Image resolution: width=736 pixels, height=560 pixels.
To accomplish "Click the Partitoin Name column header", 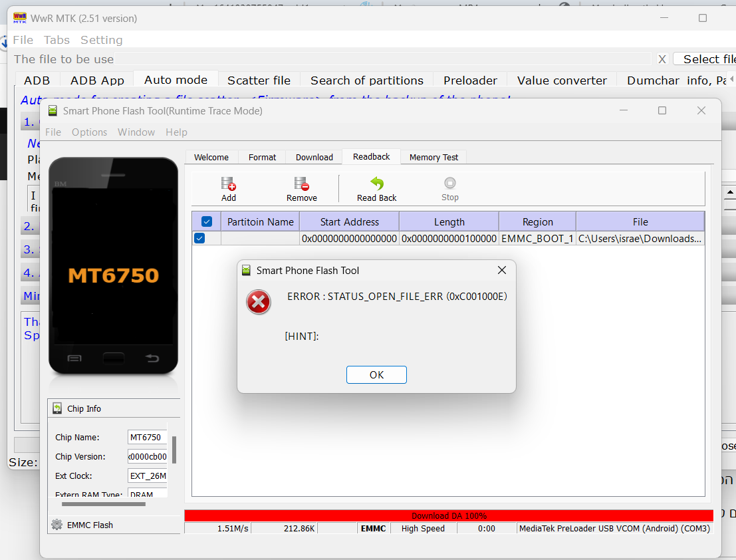I will click(x=261, y=221).
